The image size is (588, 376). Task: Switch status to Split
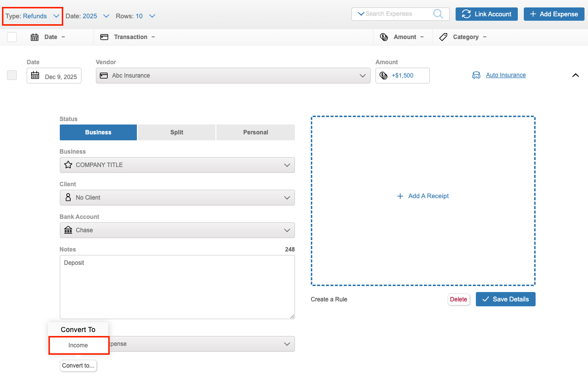click(176, 132)
